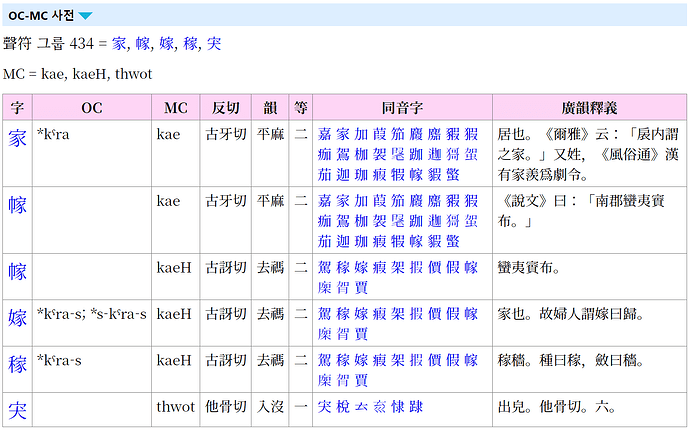The height and width of the screenshot is (430, 690).
Task: Open homophone 假 in the 家也 row
Action: (453, 314)
